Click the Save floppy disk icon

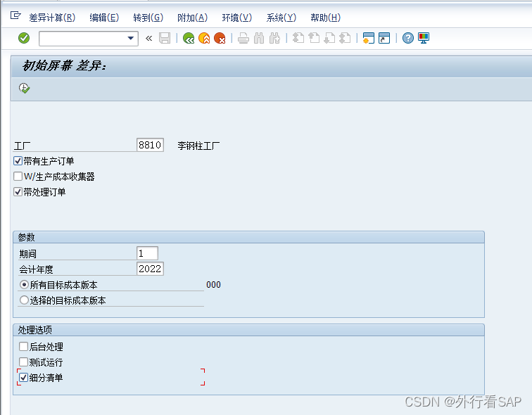coord(165,38)
